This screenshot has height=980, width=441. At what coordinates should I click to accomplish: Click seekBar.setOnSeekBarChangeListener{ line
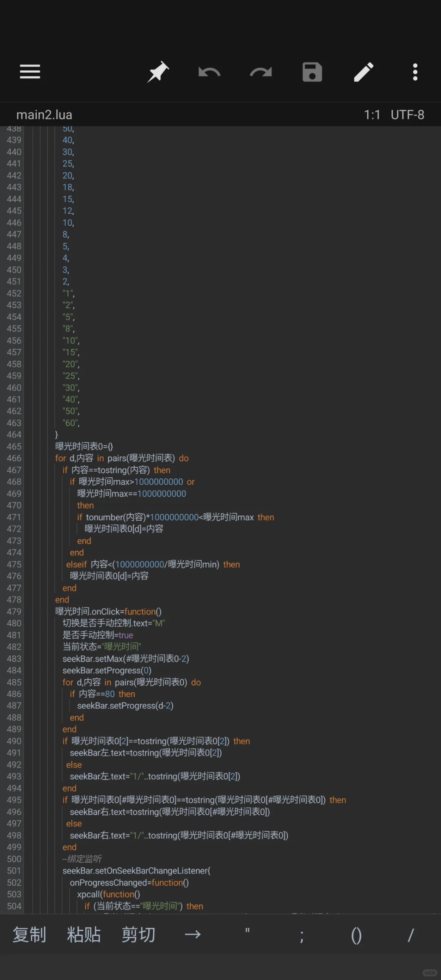tap(136, 871)
